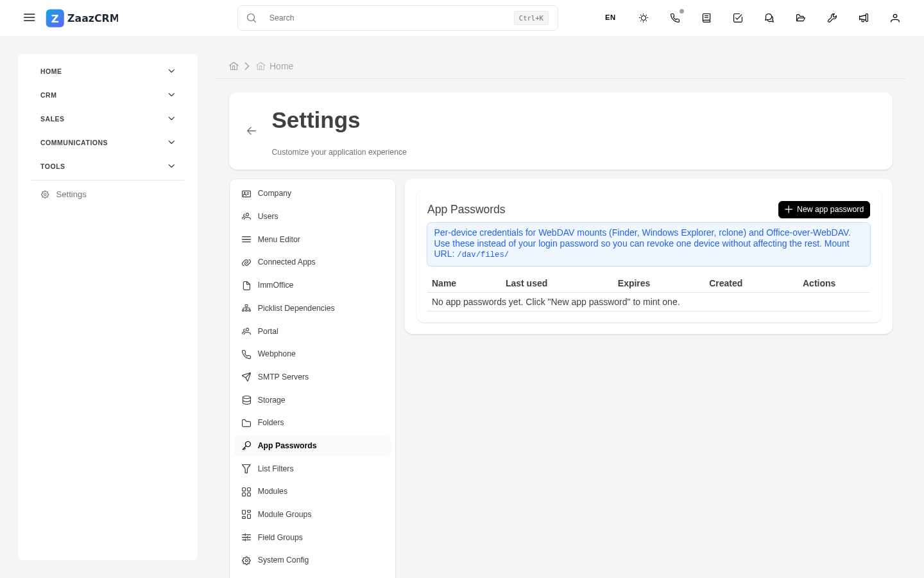924x578 pixels.
Task: Select the App Passwords settings item
Action: coord(312,446)
